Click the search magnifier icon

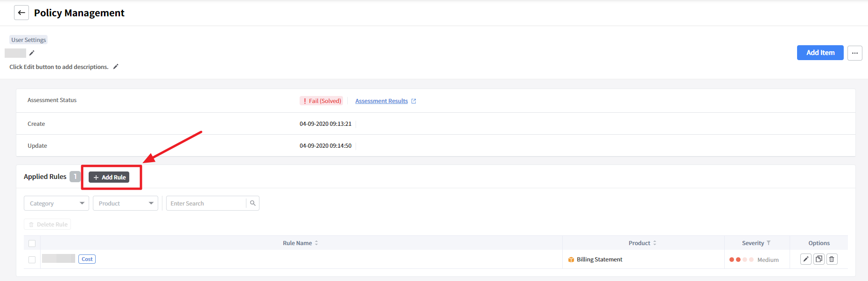252,203
